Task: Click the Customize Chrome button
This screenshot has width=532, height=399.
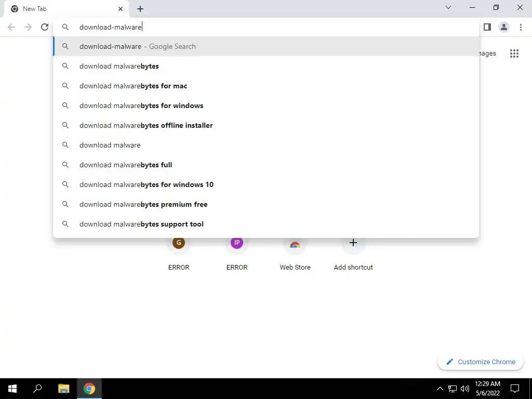Action: click(481, 362)
